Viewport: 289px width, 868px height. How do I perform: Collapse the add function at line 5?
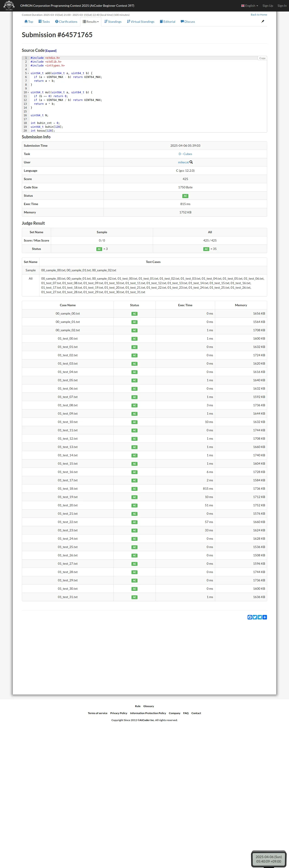coord(28,73)
